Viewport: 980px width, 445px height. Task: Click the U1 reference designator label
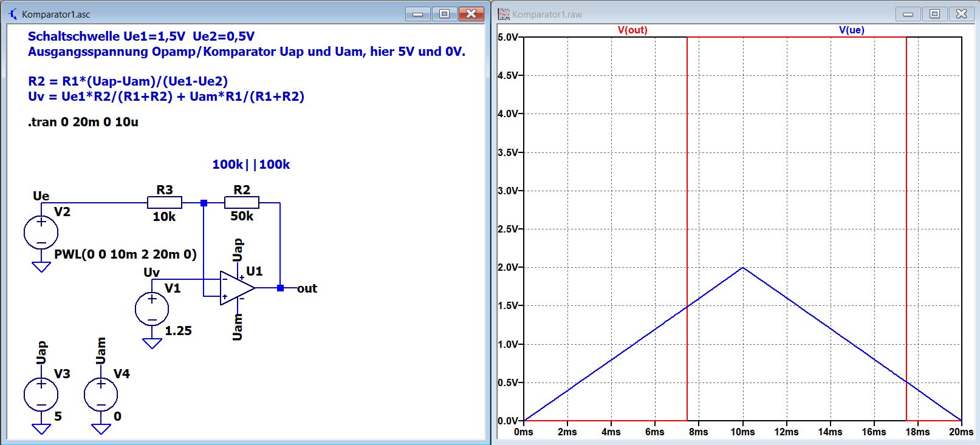click(255, 271)
